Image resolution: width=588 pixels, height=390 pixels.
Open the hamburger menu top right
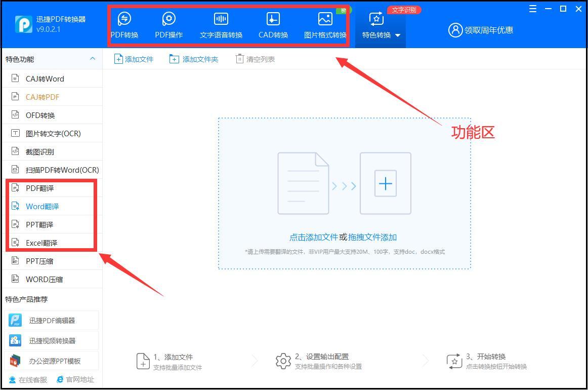[x=532, y=9]
